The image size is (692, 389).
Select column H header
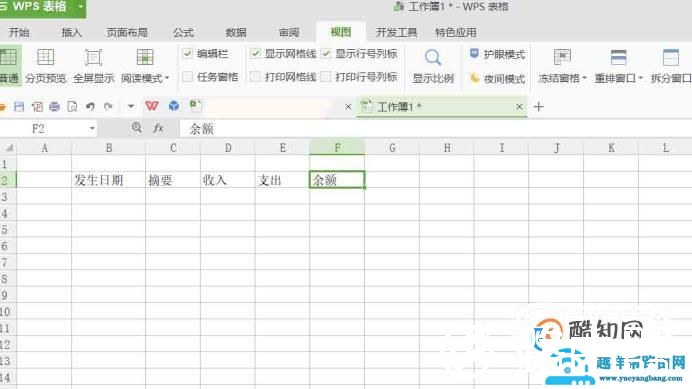point(447,148)
